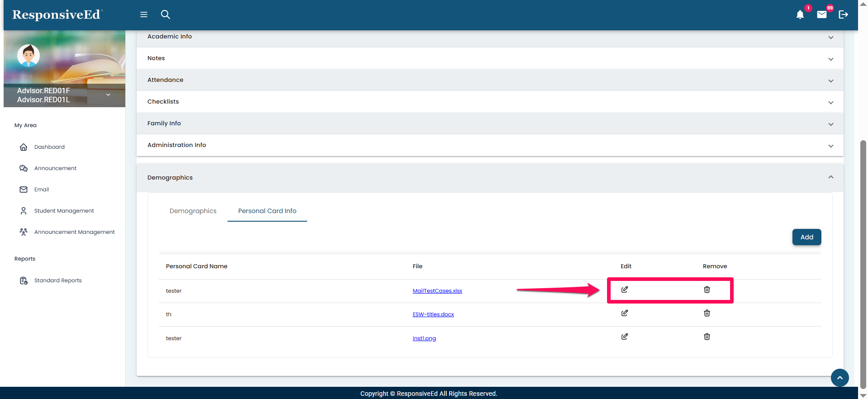
Task: Open the hamburger menu icon
Action: pyautogui.click(x=144, y=14)
